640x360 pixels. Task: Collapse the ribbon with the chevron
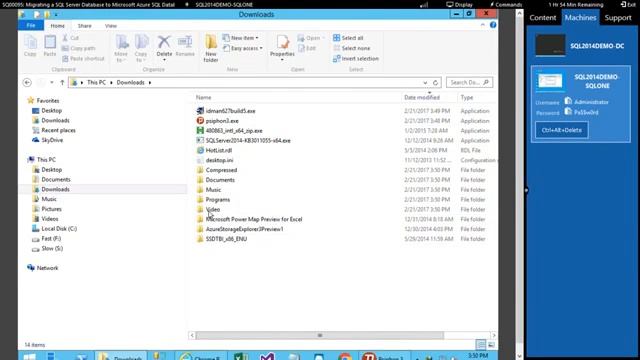point(483,25)
